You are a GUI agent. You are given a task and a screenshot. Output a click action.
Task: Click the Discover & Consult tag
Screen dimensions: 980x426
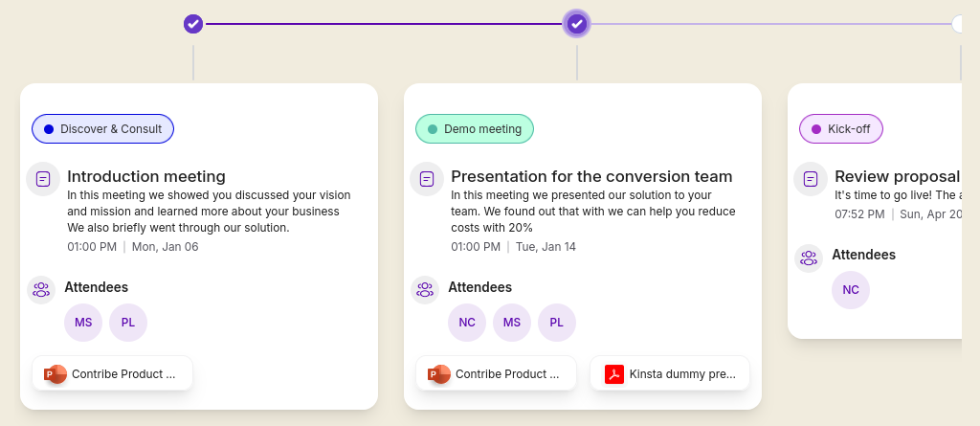[x=102, y=129]
